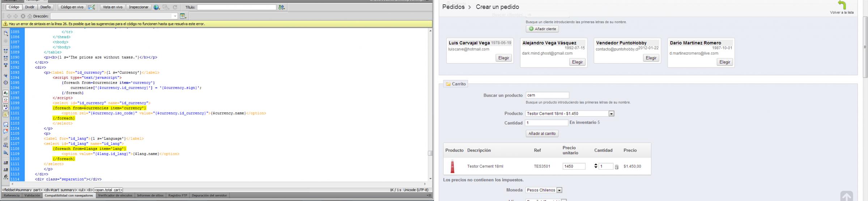Viewport: 868px width, 201px height.
Task: Switch Dreamweaver to Código view
Action: [14, 7]
